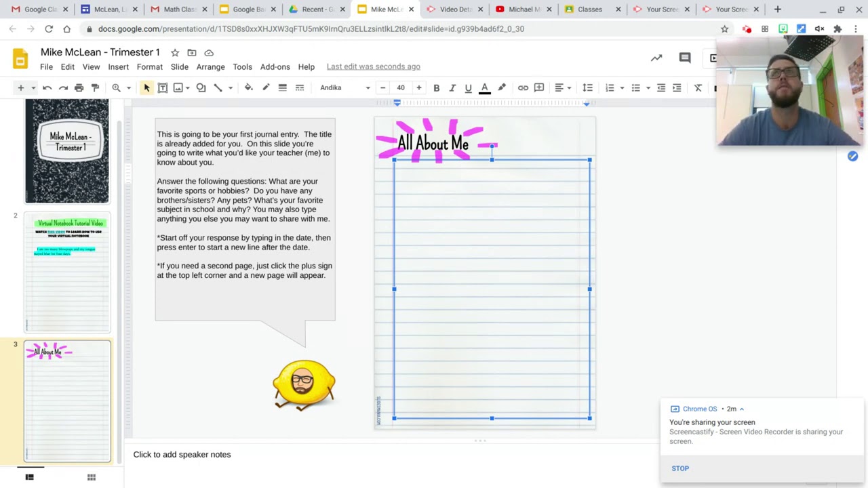Select the paint format tool
Image resolution: width=868 pixels, height=488 pixels.
click(x=95, y=87)
